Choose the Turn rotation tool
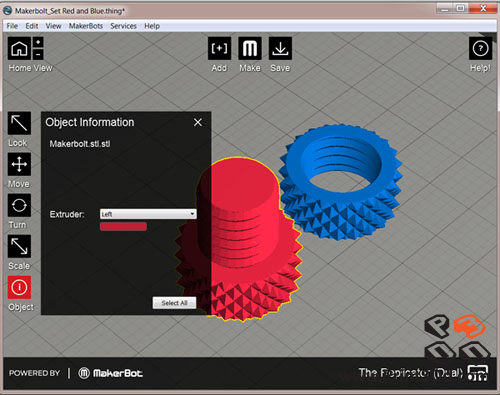This screenshot has width=500, height=395. pyautogui.click(x=19, y=205)
